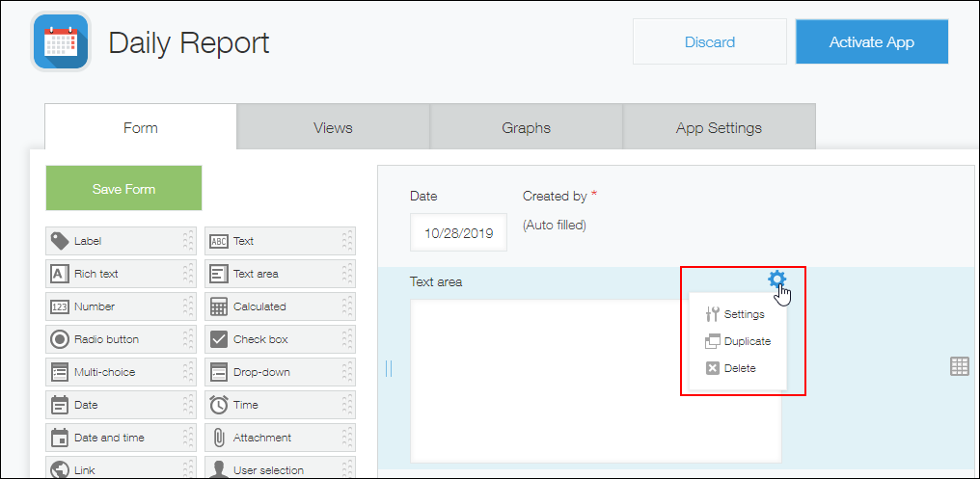Choose Settings from the gear menu
Image resolution: width=980 pixels, height=479 pixels.
pos(743,314)
